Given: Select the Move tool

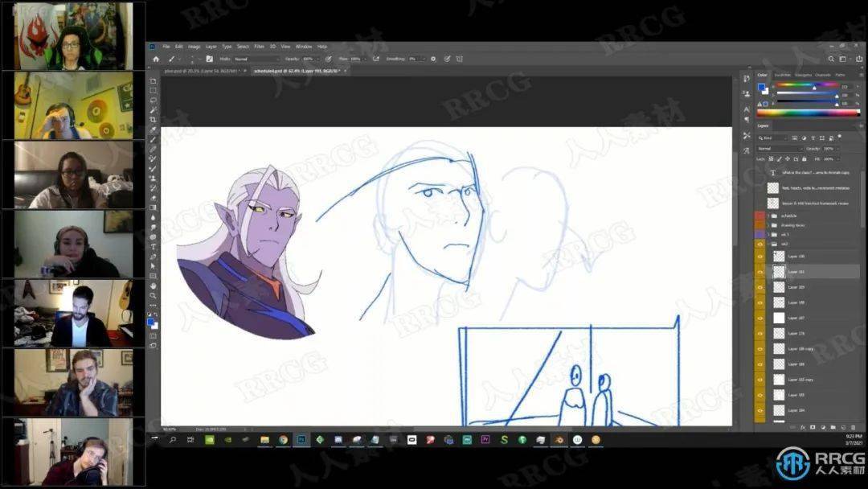Looking at the screenshot, I should pyautogui.click(x=153, y=81).
